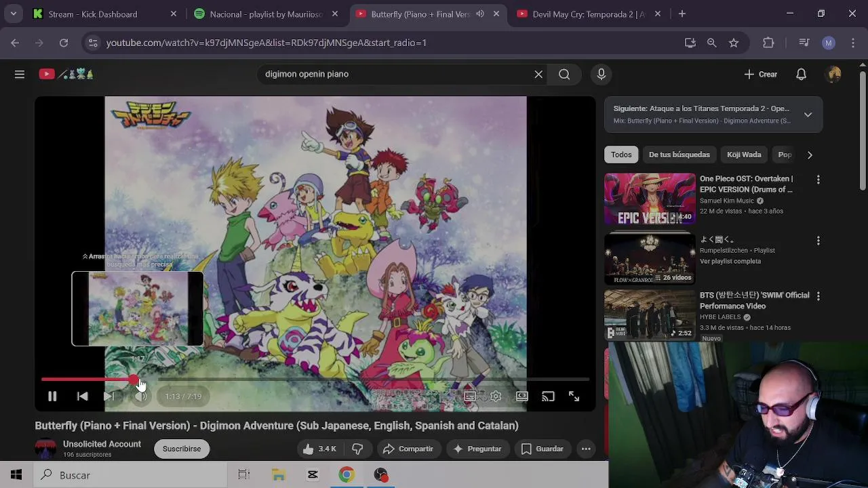Image resolution: width=868 pixels, height=488 pixels.
Task: Open options for the Rumpelstilzchen playlist
Action: pyautogui.click(x=818, y=241)
